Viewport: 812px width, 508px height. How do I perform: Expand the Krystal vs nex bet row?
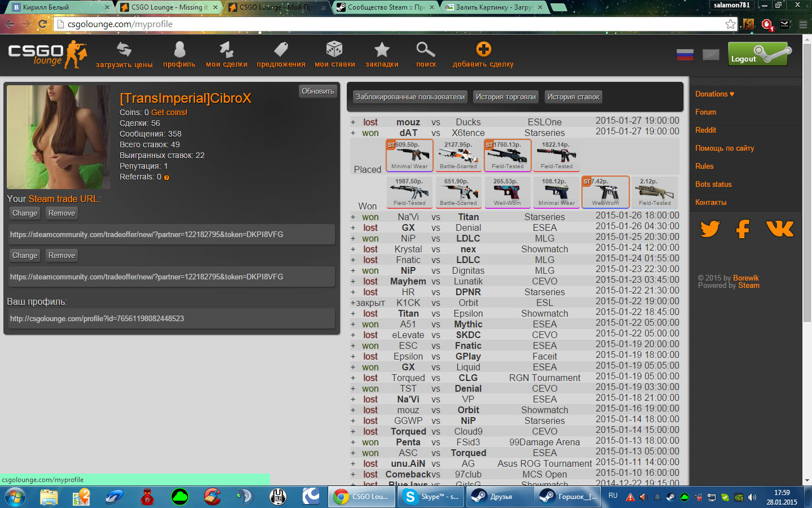click(x=353, y=249)
